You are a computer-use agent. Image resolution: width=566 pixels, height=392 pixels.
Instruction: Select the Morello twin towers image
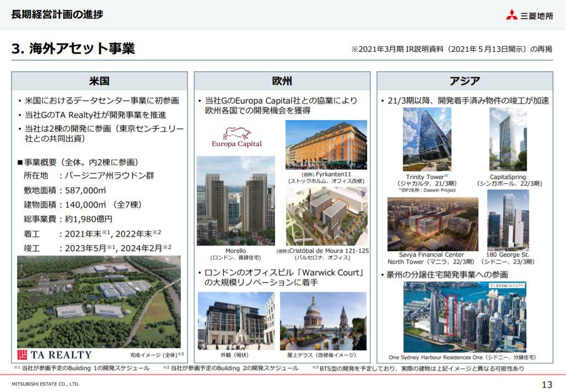click(236, 200)
